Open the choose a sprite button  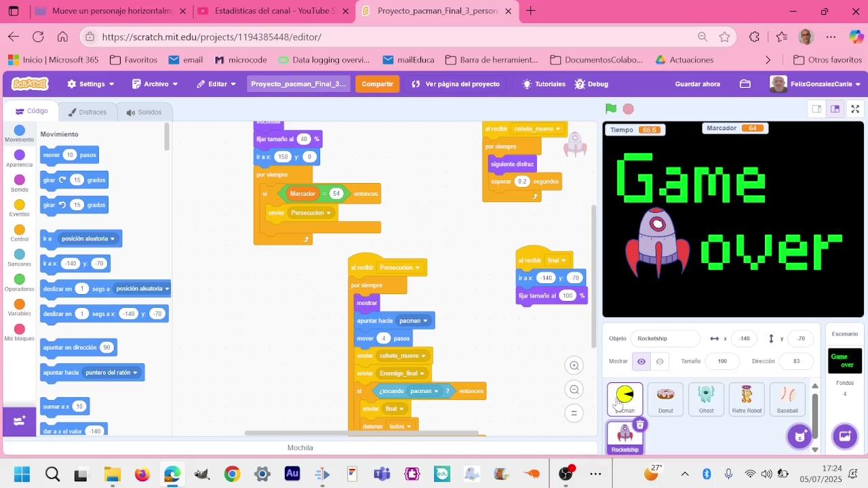(800, 436)
